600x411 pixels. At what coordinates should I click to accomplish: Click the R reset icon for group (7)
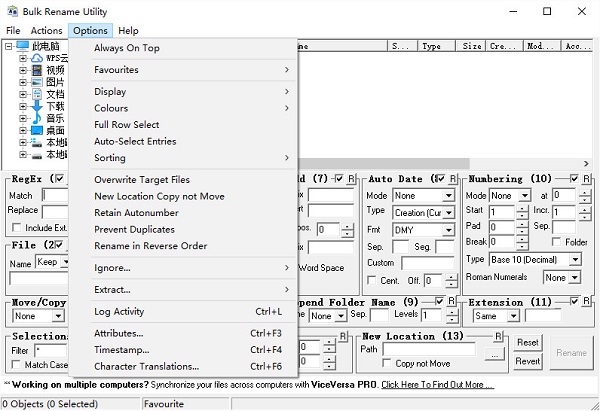click(x=352, y=179)
